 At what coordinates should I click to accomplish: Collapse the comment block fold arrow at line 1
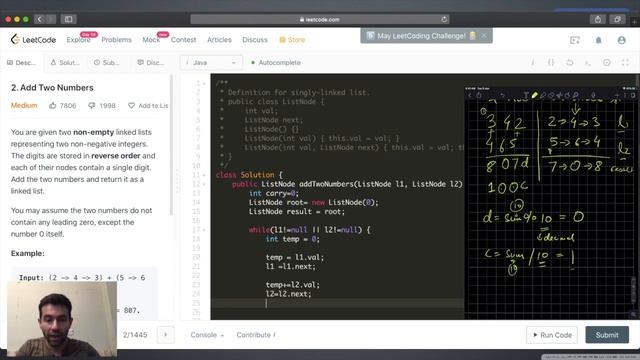pyautogui.click(x=204, y=83)
